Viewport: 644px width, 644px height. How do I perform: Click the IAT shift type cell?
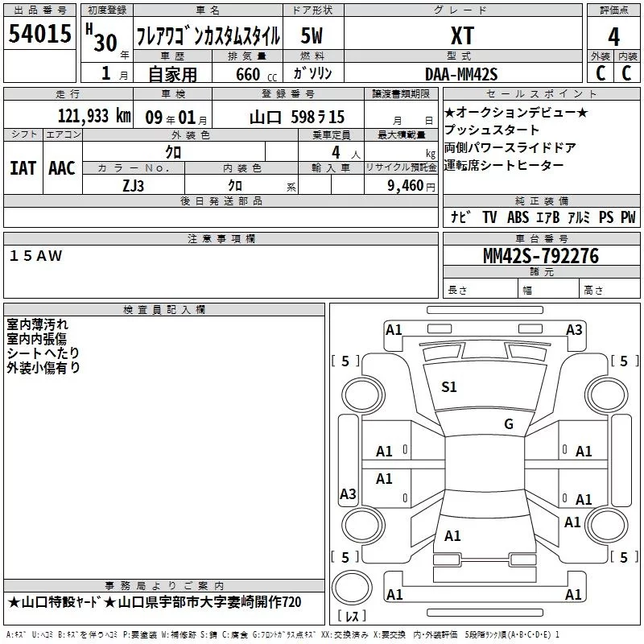tap(23, 168)
